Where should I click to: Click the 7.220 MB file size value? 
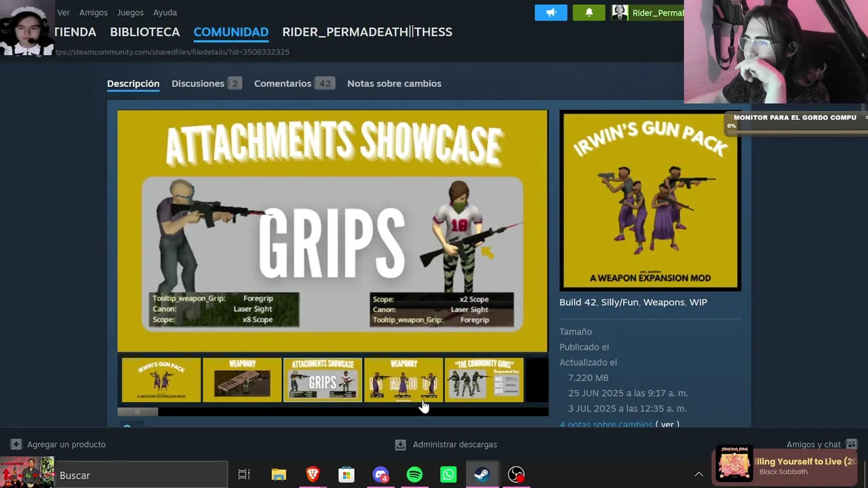[x=588, y=378]
